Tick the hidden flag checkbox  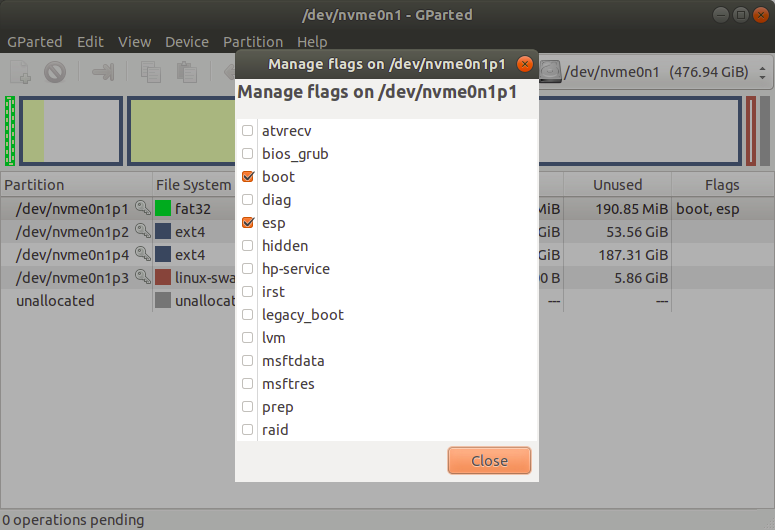(x=248, y=246)
